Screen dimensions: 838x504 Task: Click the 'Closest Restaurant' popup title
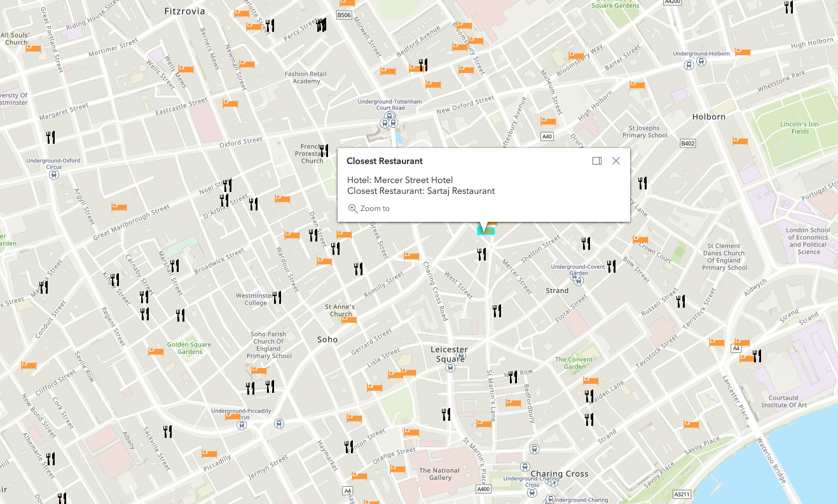pos(385,161)
